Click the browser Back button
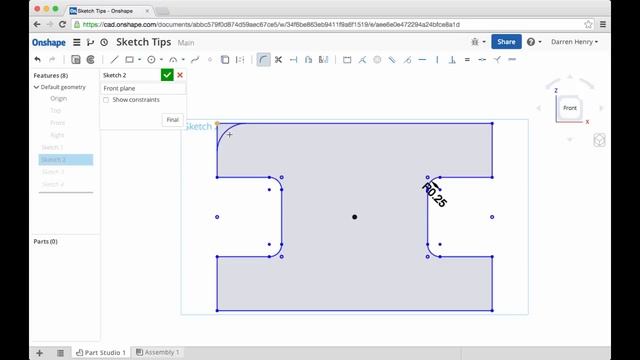The width and height of the screenshot is (640, 360). click(x=37, y=24)
